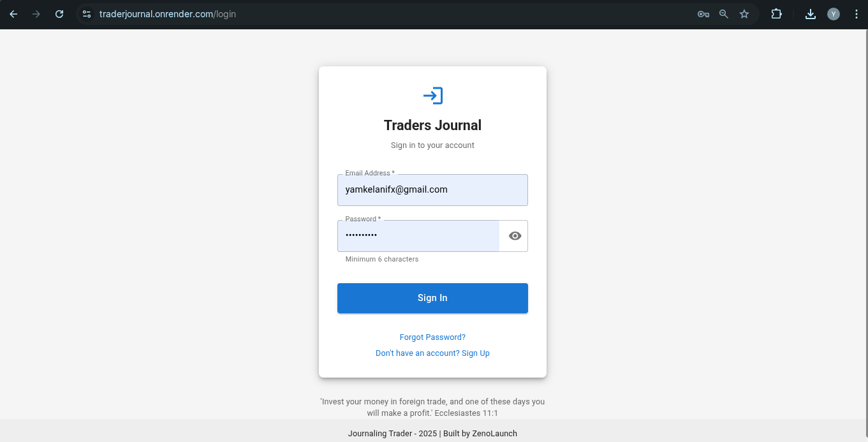The image size is (868, 442).
Task: Show browser downloads
Action: [x=811, y=14]
